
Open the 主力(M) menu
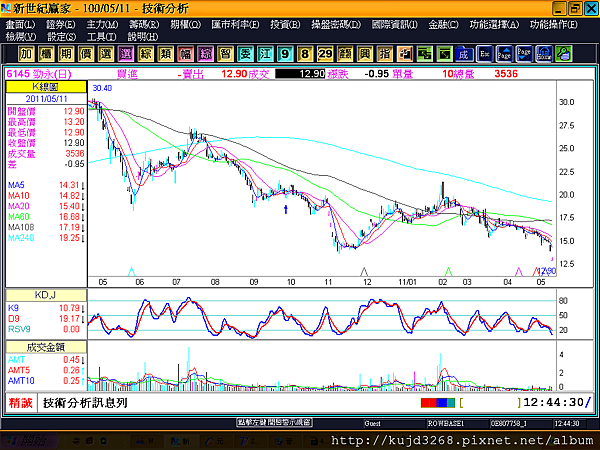102,25
